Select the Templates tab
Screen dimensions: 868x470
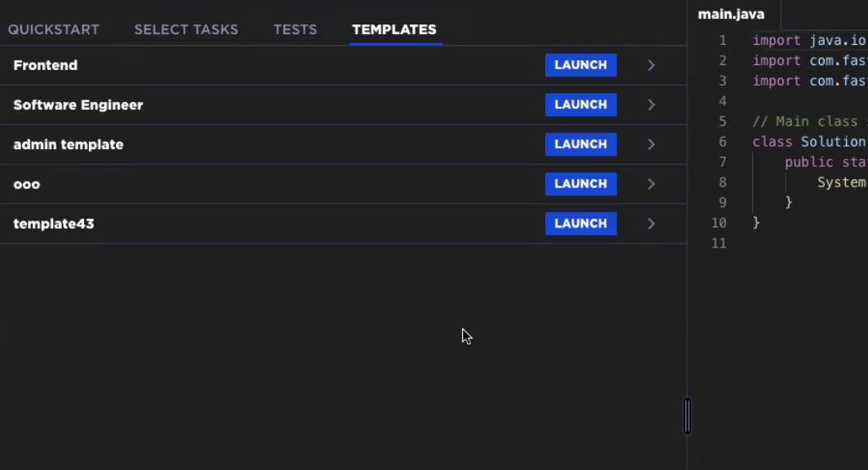(x=394, y=30)
